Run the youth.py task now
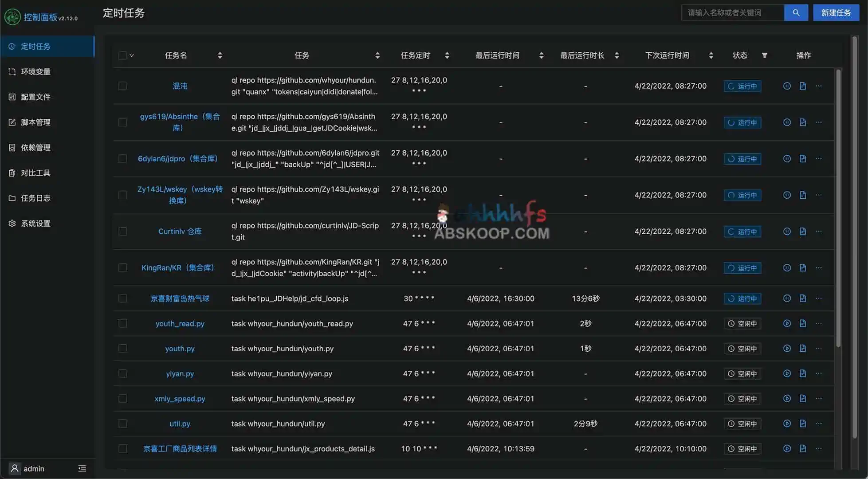Viewport: 868px width, 479px height. point(786,349)
